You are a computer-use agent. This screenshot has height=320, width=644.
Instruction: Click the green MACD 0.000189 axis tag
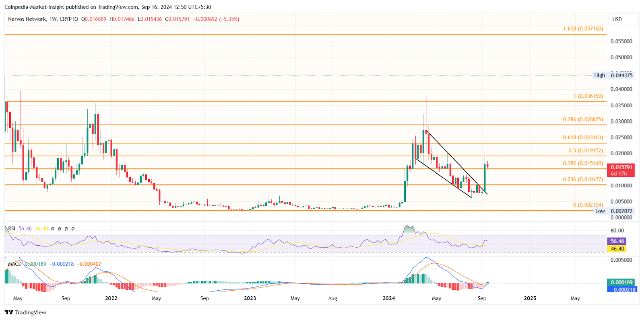pyautogui.click(x=621, y=282)
